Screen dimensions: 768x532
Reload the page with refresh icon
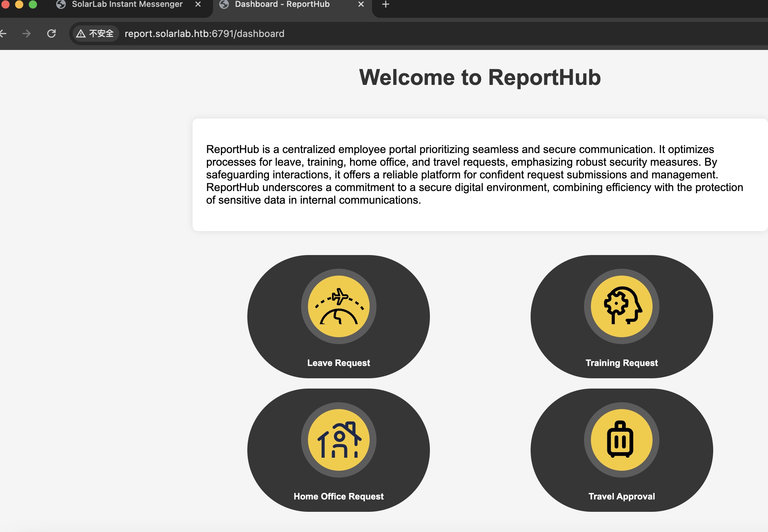coord(51,34)
